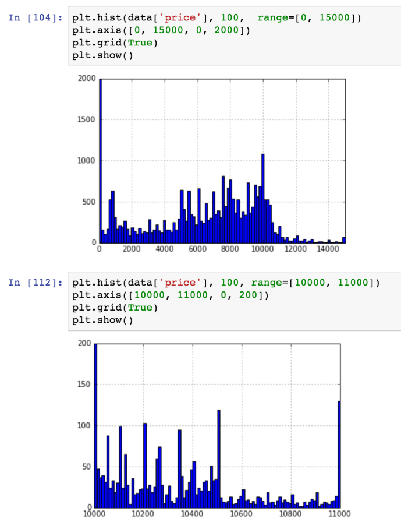Screen dimensions: 401x532
Task: Click the In [104] cell prompt
Action: [35, 17]
